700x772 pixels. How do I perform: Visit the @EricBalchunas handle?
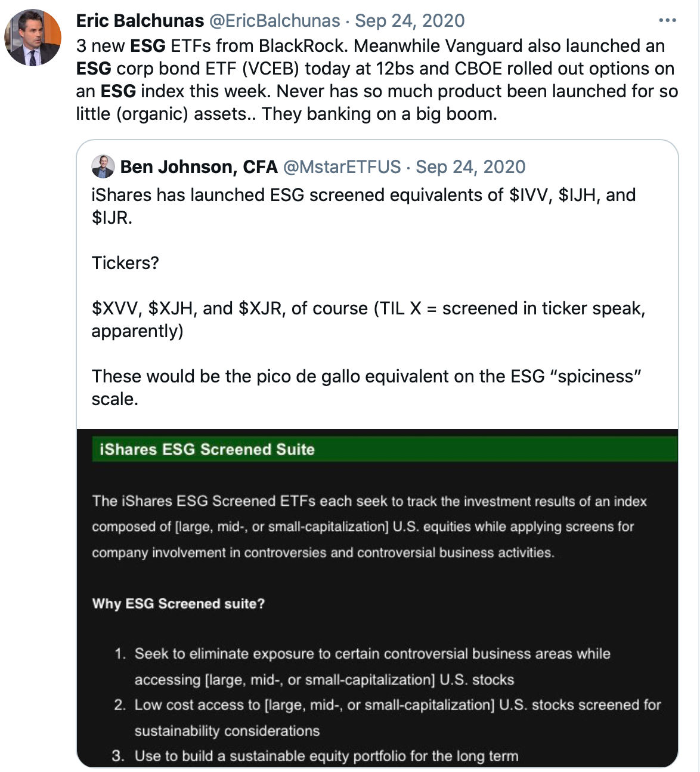click(274, 21)
